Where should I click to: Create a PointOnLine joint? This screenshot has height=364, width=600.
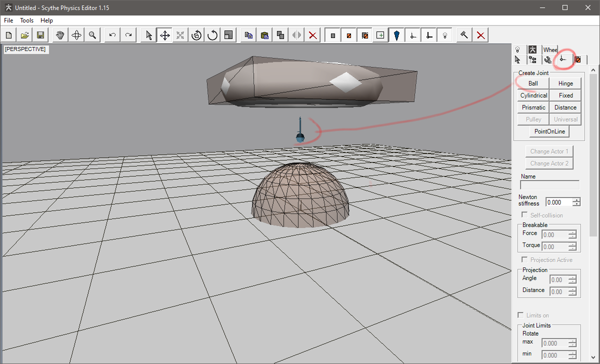pyautogui.click(x=549, y=131)
